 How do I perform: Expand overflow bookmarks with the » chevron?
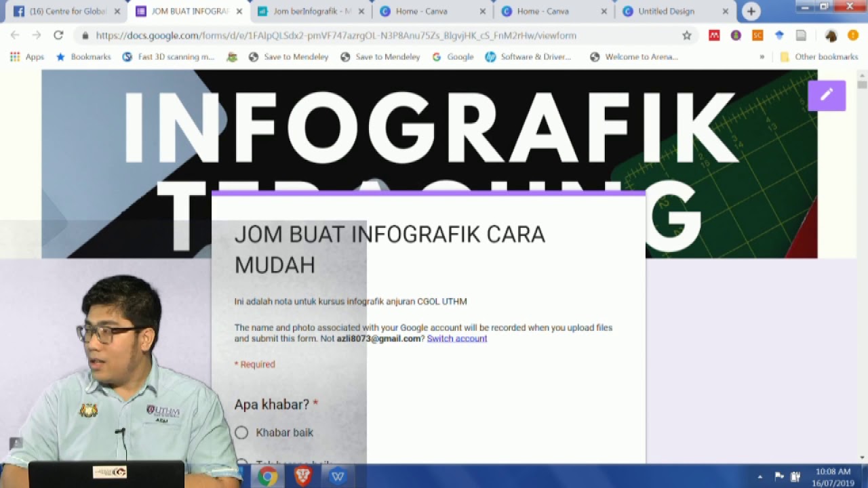[762, 57]
